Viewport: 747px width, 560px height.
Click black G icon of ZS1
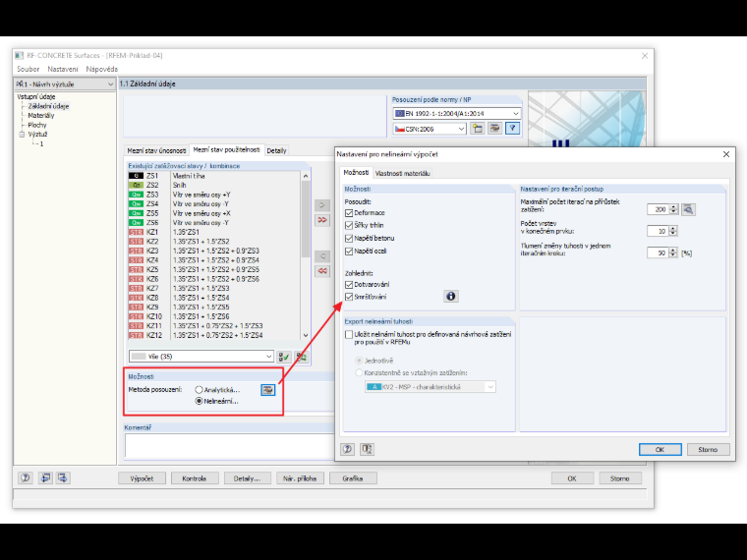137,176
